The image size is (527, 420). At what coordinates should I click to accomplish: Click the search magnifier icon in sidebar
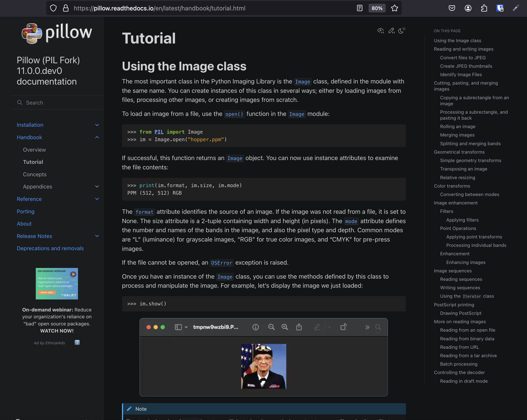click(20, 103)
